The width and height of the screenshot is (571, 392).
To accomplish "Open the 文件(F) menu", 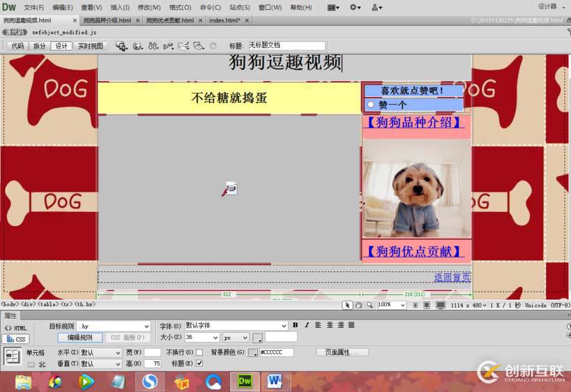I will coord(33,7).
